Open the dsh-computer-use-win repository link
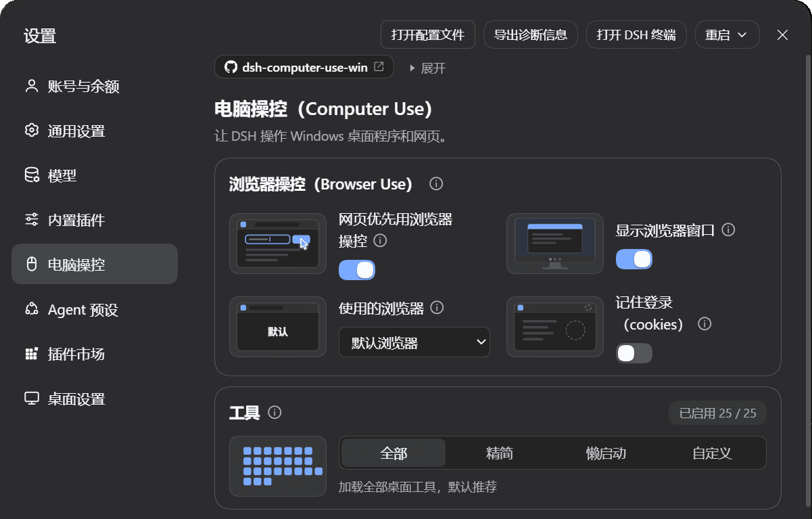 coord(304,67)
